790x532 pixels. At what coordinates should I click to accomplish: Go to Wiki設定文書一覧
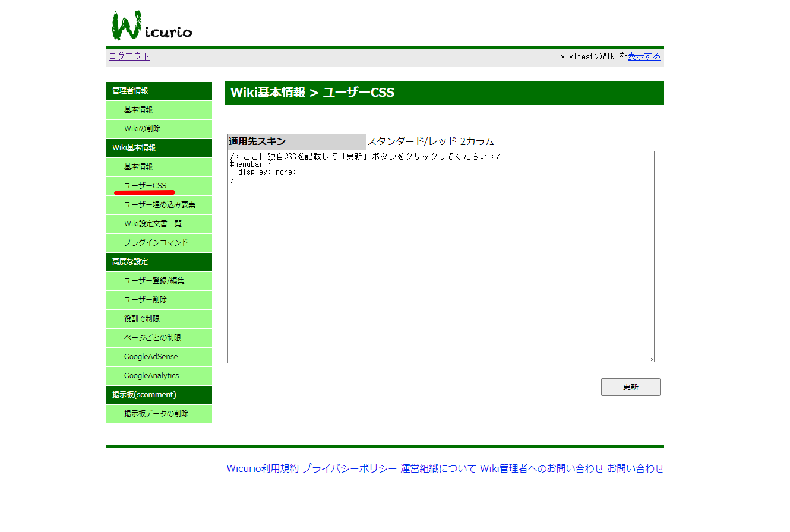point(153,224)
